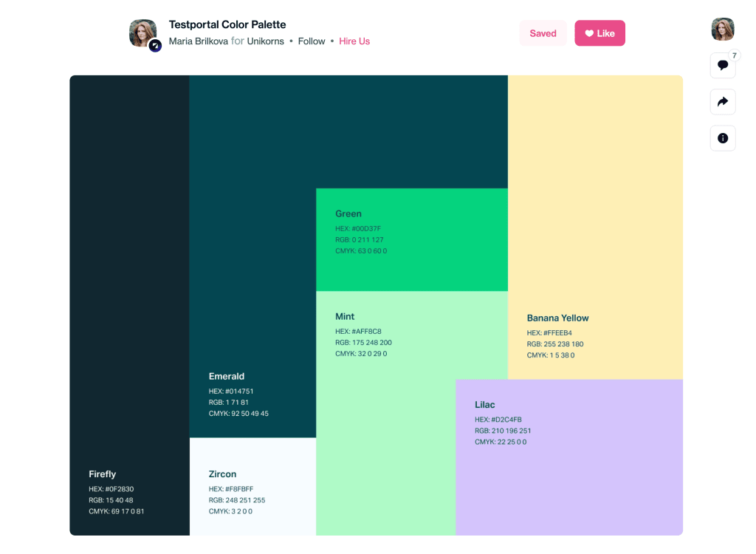Open the comments panel showing 7 comments
This screenshot has height=554, width=756.
(x=723, y=65)
